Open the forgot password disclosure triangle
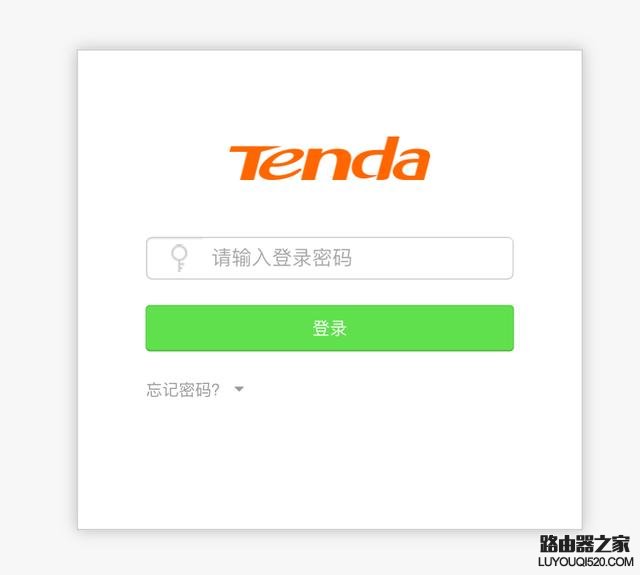640x575 pixels. (239, 389)
